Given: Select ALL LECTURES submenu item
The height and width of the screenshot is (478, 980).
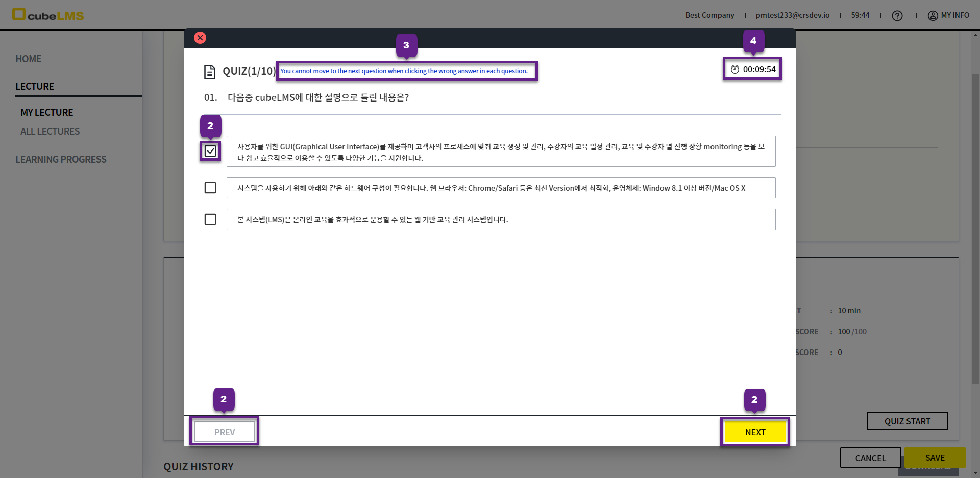Looking at the screenshot, I should coord(50,131).
